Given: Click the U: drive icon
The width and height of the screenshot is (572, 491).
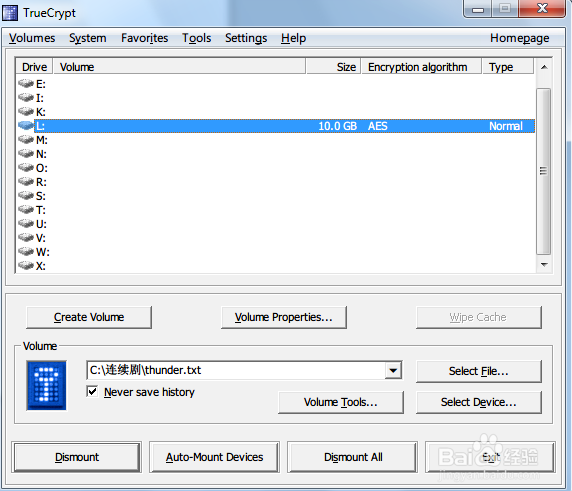Looking at the screenshot, I should click(26, 223).
